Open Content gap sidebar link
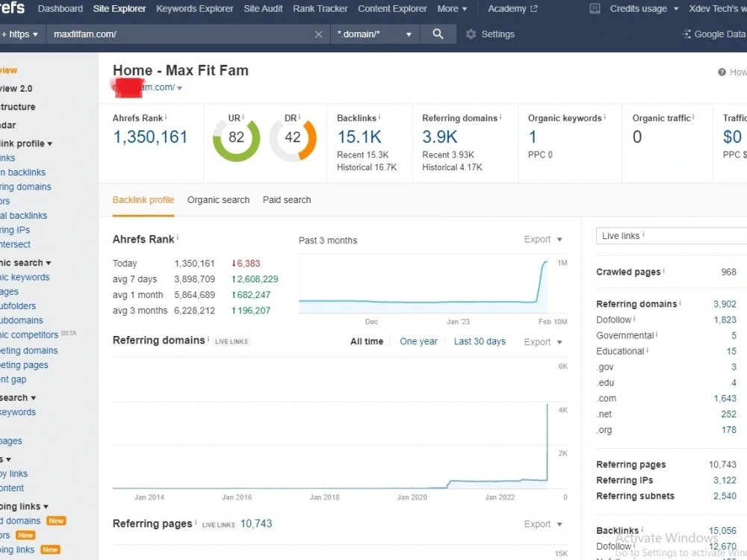Viewport: 747px width, 560px height. (x=13, y=379)
